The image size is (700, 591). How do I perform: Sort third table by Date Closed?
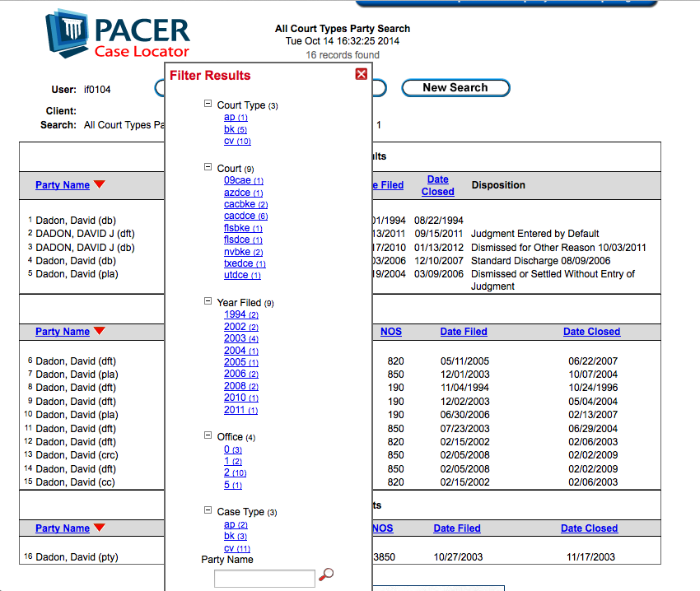[590, 528]
